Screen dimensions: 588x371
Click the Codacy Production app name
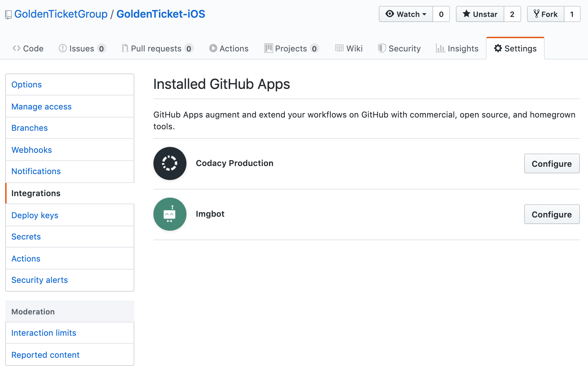pos(235,163)
